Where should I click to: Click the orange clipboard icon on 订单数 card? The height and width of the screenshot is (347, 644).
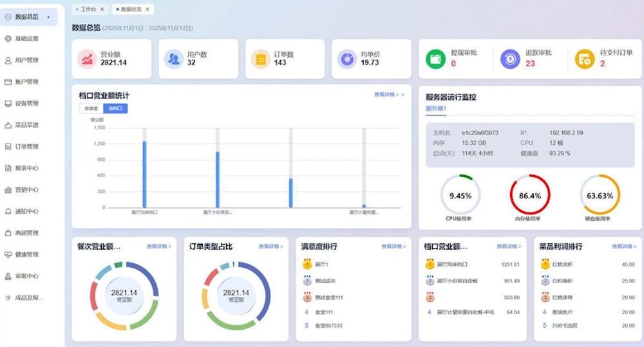260,59
